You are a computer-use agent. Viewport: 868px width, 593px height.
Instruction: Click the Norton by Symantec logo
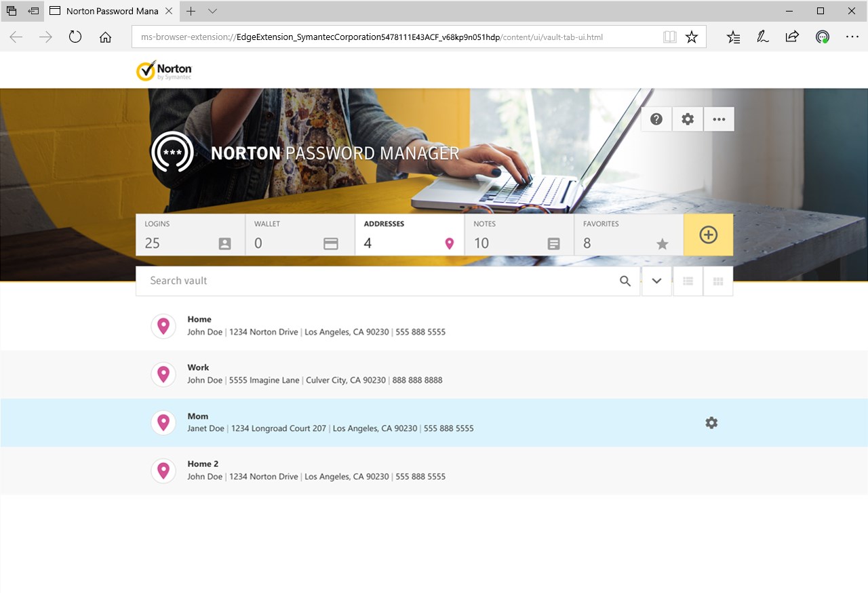164,70
